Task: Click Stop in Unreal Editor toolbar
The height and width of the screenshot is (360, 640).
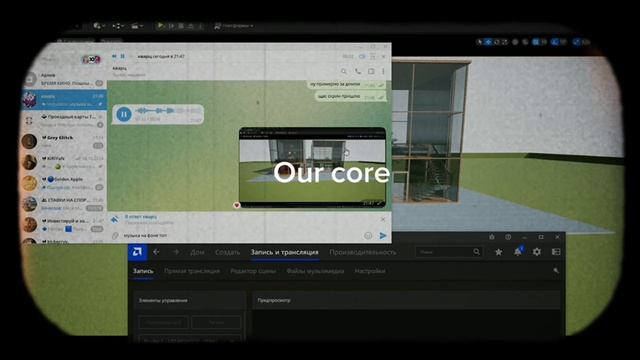Action: 181,26
